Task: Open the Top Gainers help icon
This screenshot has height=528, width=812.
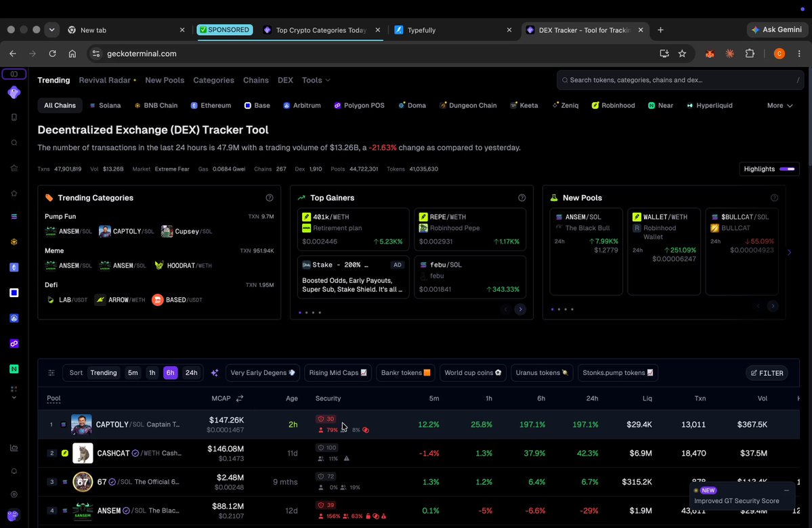Action: pyautogui.click(x=521, y=198)
